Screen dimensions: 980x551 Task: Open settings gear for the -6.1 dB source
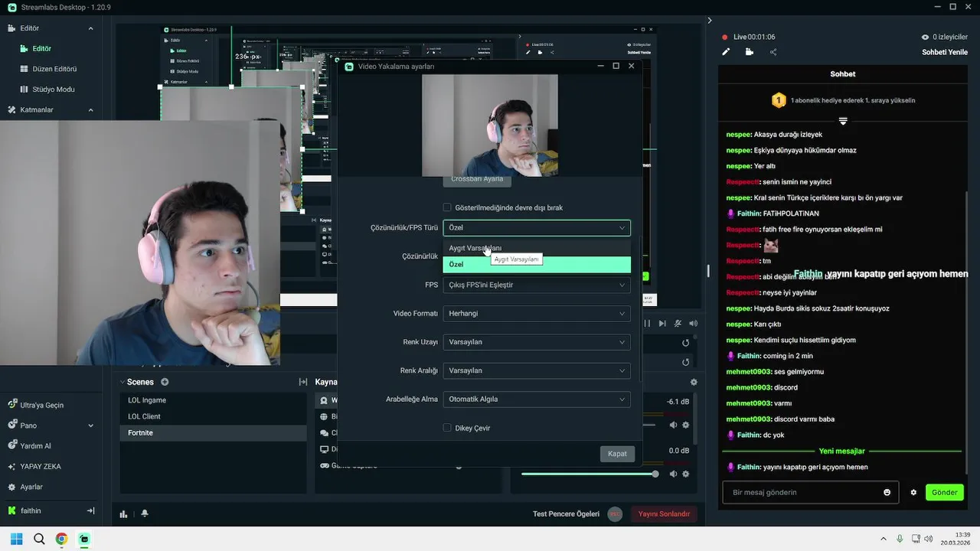pos(685,425)
